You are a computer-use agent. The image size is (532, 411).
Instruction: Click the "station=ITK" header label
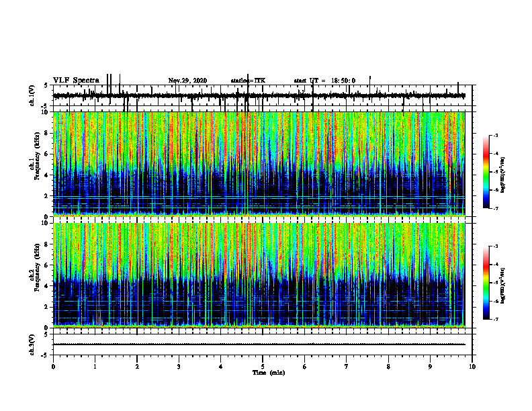[248, 81]
